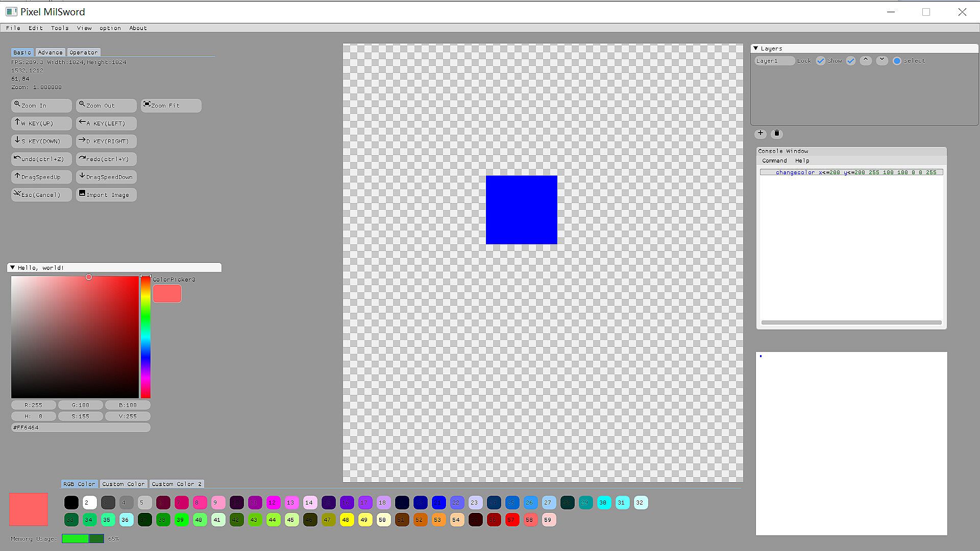The image size is (980, 551).
Task: Click the redo (ctrl+Y) arrow button
Action: (x=106, y=159)
